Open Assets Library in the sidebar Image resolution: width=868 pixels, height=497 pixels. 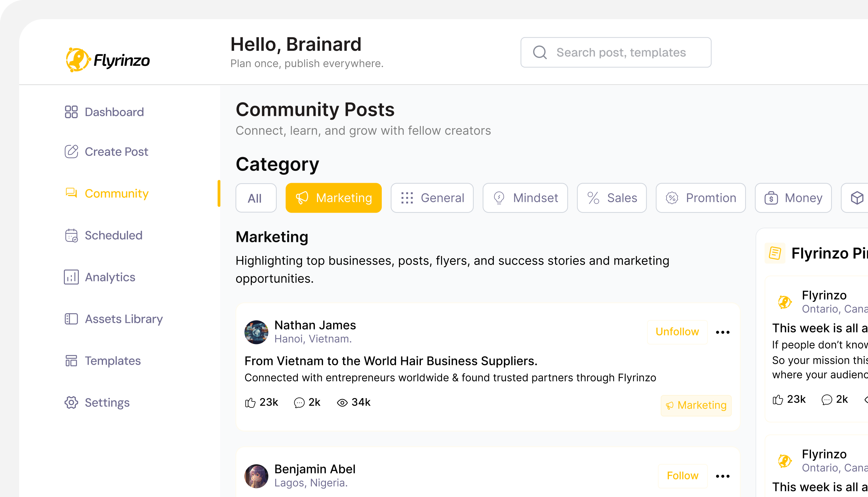113,319
